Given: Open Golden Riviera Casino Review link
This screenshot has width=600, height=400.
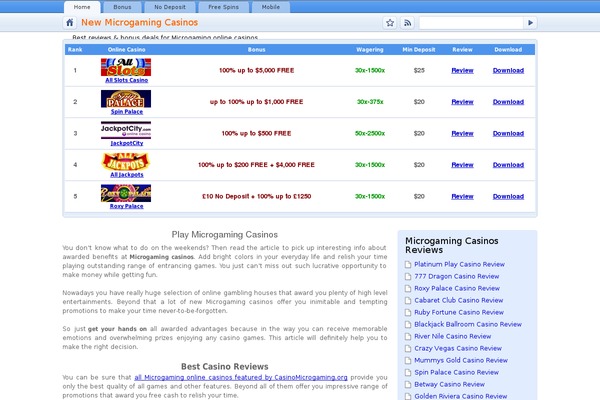Looking at the screenshot, I should point(460,397).
